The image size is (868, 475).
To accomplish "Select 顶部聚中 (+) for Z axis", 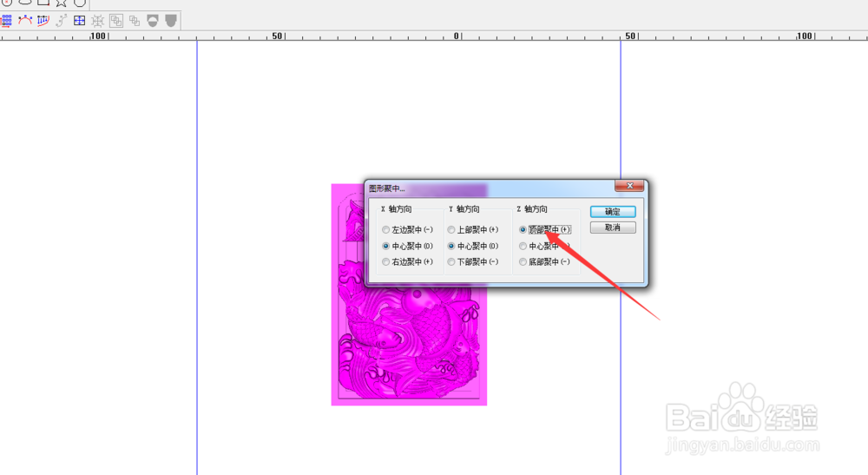I will pyautogui.click(x=545, y=230).
